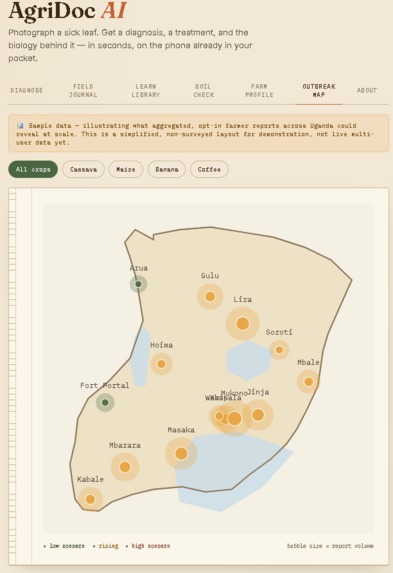
Task: Click the Hoima outbreak bubble
Action: click(x=161, y=364)
